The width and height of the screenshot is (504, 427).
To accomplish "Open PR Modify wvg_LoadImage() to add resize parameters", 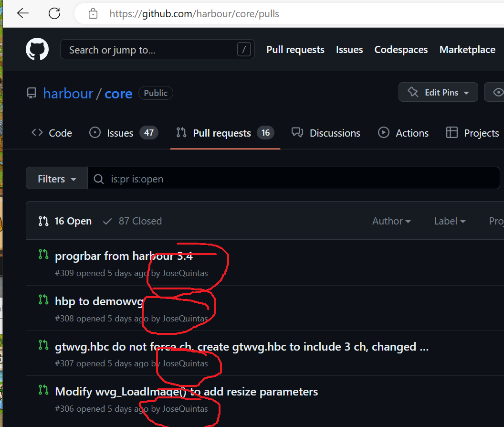I will 187,392.
